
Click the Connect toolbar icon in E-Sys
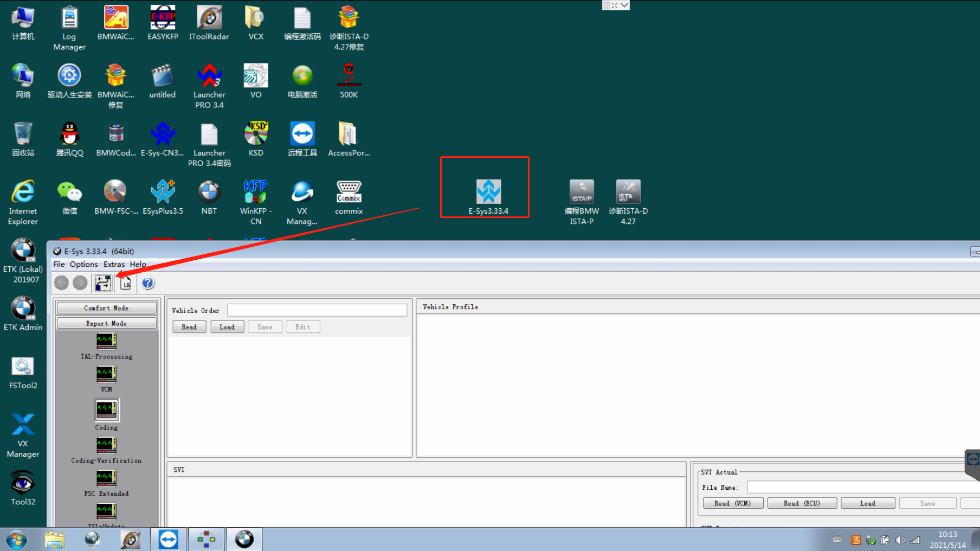103,283
